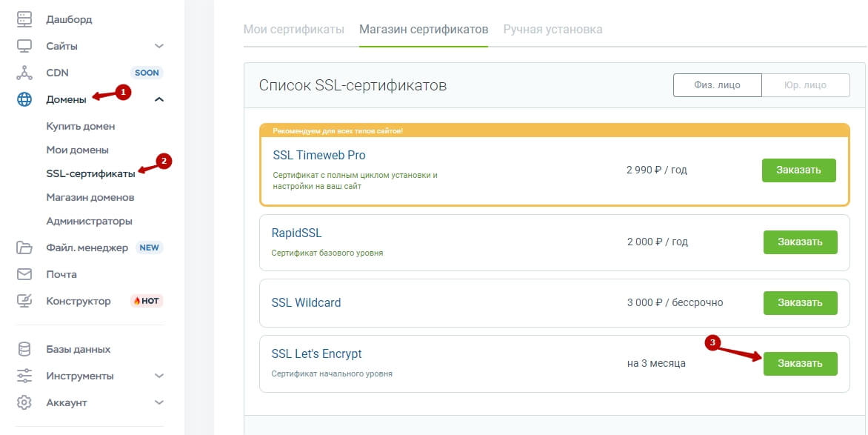
Task: Click the Список SSL-сертификатов heading
Action: [353, 86]
